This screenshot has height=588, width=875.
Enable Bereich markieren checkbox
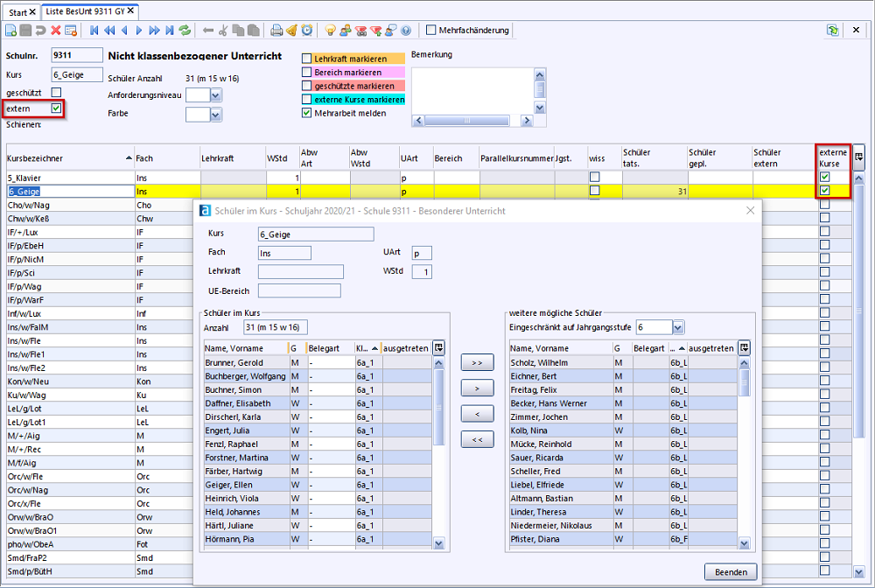click(306, 72)
